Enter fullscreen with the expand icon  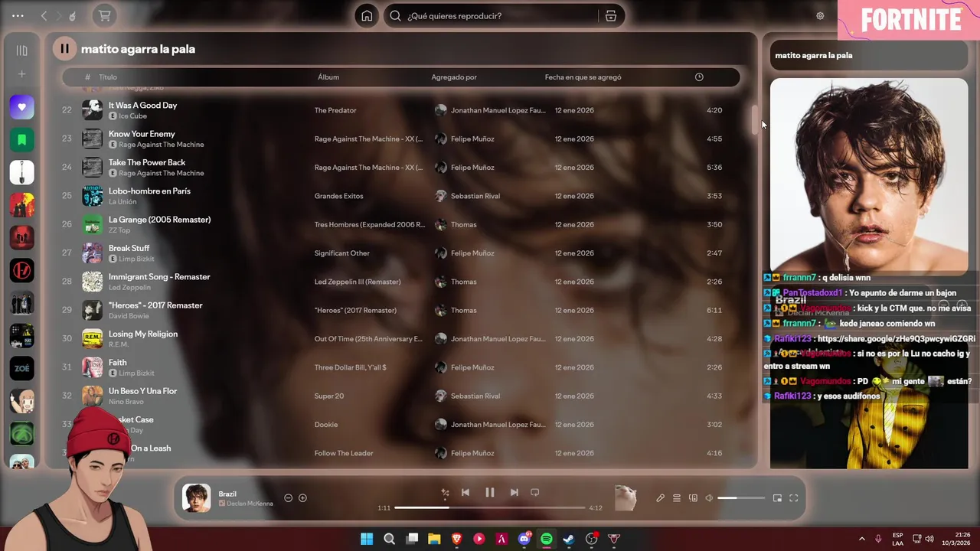tap(794, 498)
